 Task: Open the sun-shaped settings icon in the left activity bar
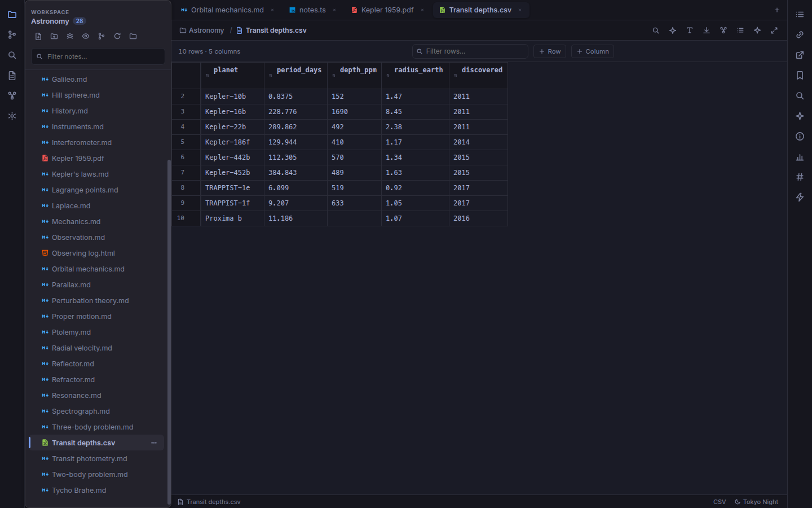12,116
